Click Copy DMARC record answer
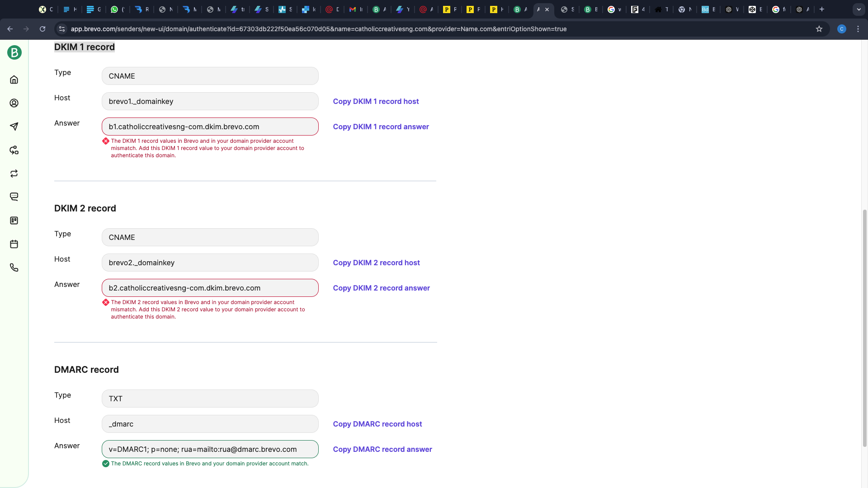The image size is (868, 488). [382, 449]
